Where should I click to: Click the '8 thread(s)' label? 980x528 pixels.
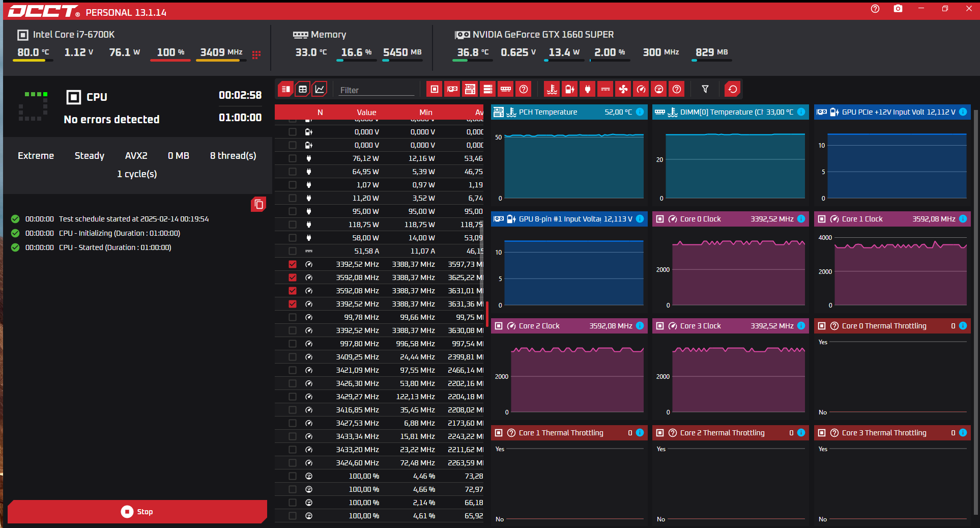click(233, 156)
